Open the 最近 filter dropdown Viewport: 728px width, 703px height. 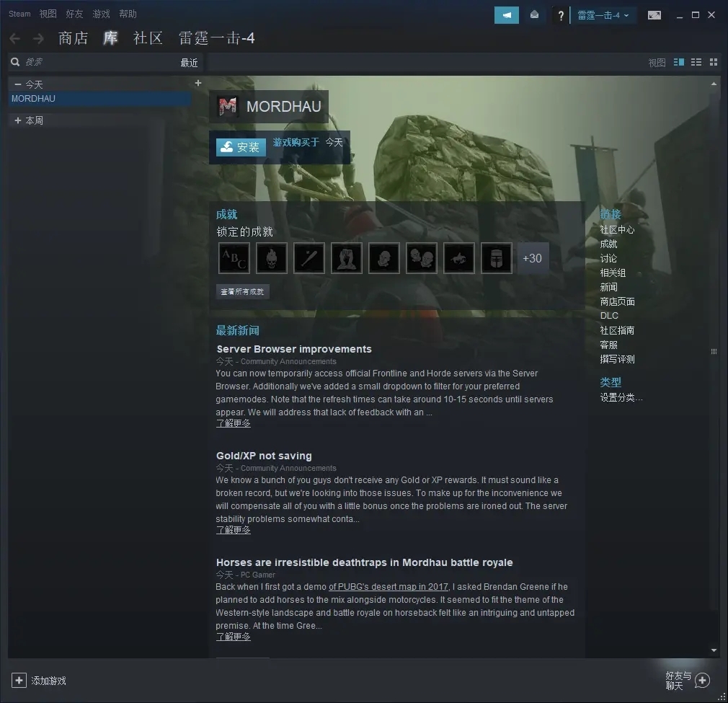coord(189,63)
